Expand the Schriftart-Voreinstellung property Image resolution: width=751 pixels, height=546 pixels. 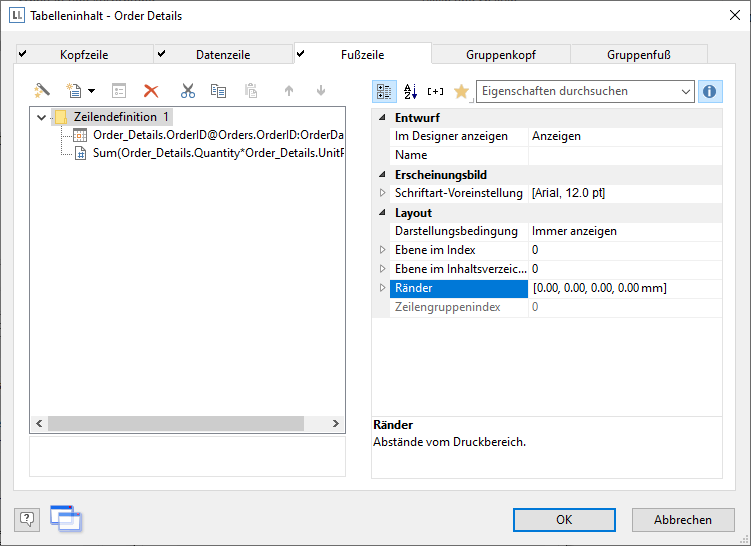(382, 193)
